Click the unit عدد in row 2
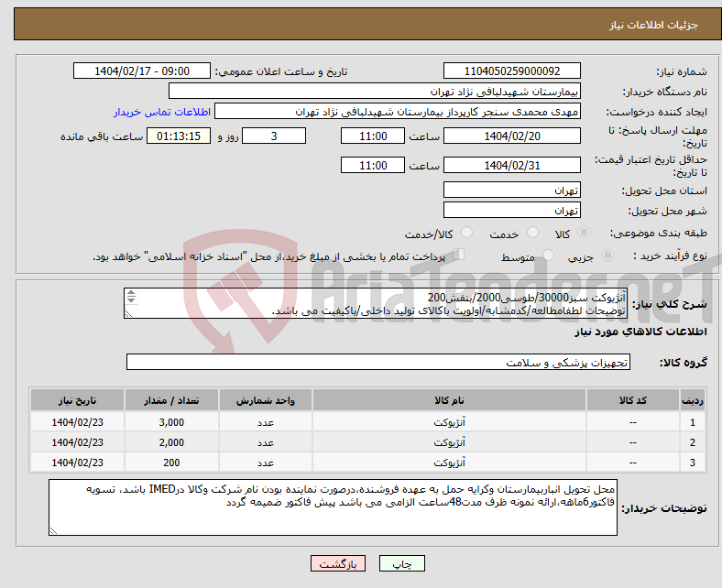722x588 pixels. [x=266, y=442]
